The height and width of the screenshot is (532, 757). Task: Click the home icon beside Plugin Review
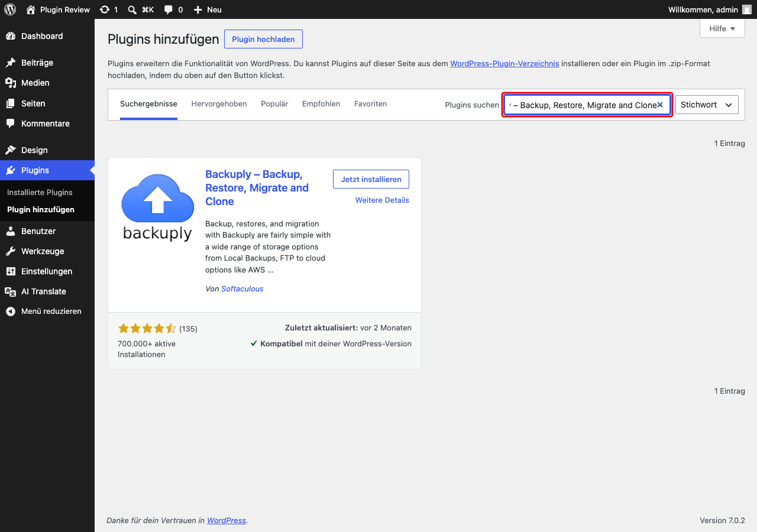pos(31,9)
